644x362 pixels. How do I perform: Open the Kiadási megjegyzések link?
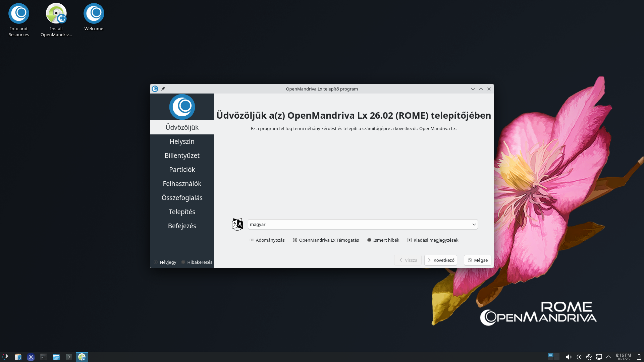433,240
